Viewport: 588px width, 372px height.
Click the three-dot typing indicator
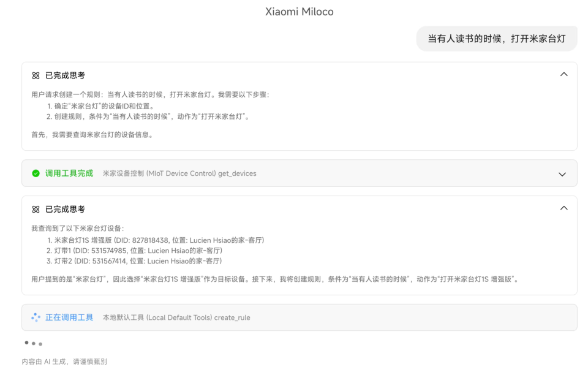click(x=33, y=343)
